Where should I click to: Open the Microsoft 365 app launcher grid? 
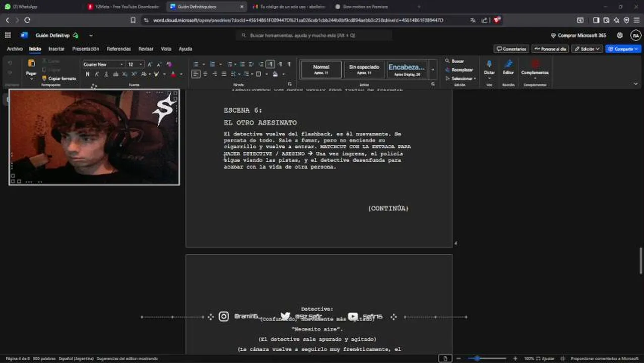click(x=8, y=35)
